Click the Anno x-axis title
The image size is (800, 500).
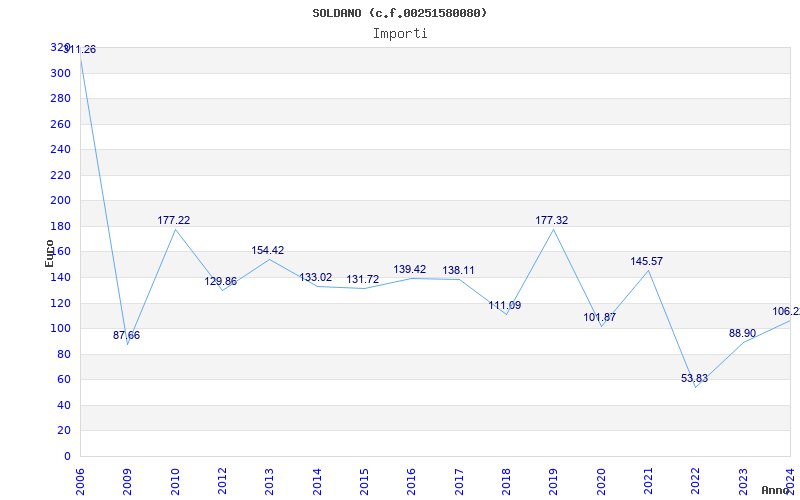pos(775,490)
